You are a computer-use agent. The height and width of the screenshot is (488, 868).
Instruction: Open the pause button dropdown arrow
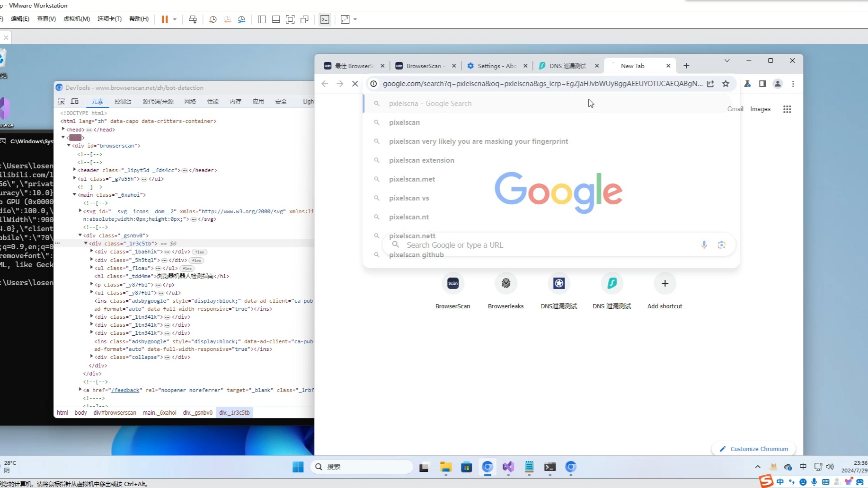pos(175,19)
